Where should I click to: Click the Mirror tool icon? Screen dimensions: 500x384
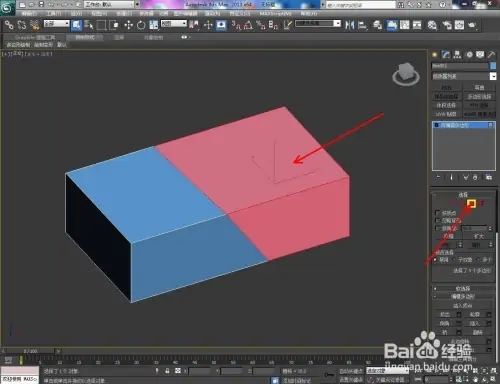tap(350, 25)
